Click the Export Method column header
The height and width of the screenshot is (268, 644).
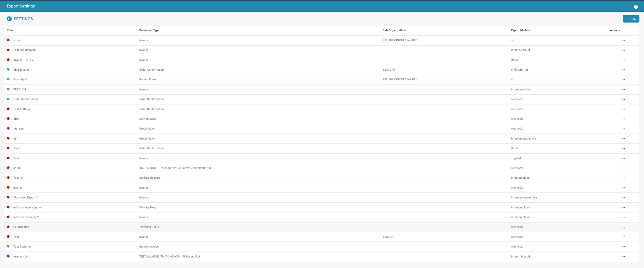click(520, 30)
